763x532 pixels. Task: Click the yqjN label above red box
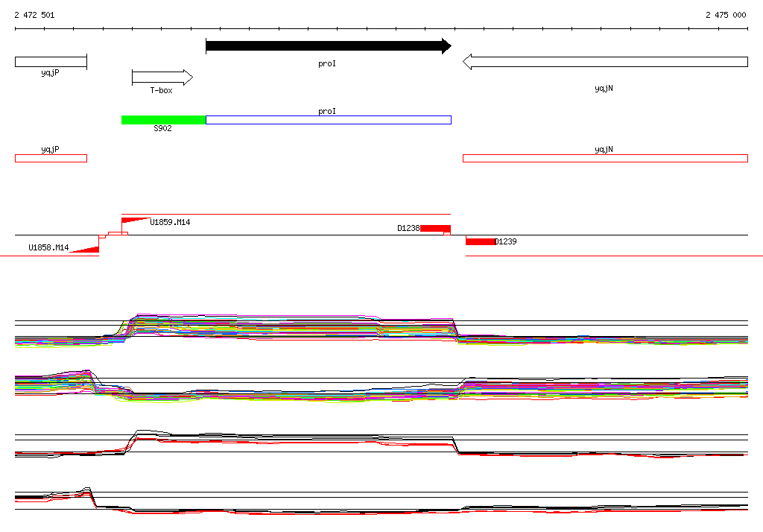click(604, 150)
